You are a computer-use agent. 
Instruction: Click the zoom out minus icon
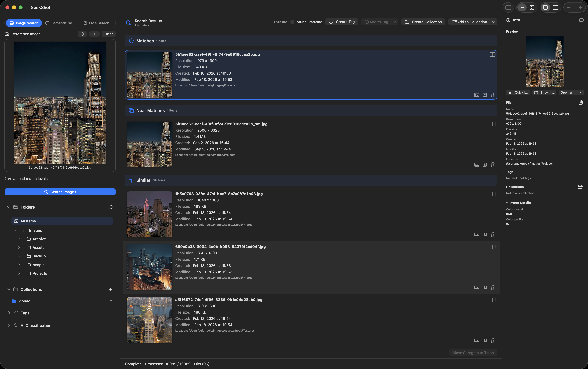click(x=569, y=8)
